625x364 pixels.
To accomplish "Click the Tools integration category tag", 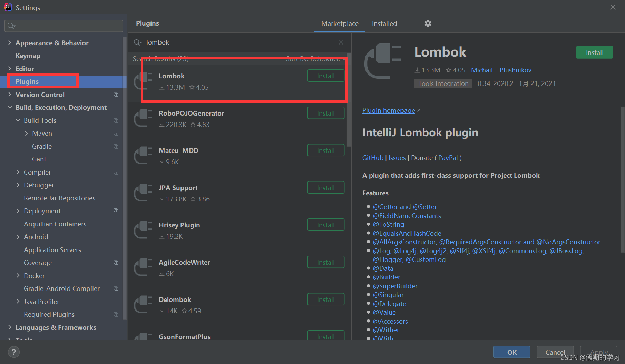I will point(443,83).
